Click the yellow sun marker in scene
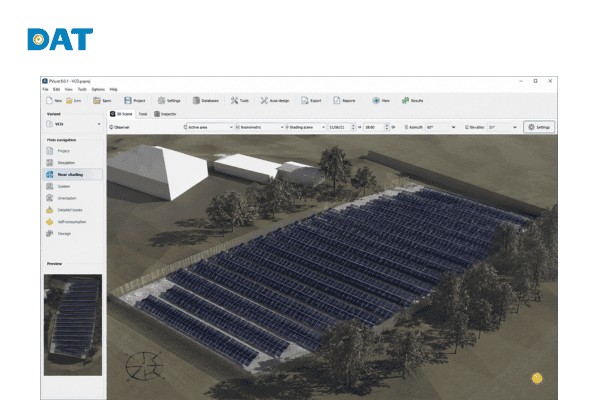Screen dimensions: 600x400 pyautogui.click(x=537, y=378)
